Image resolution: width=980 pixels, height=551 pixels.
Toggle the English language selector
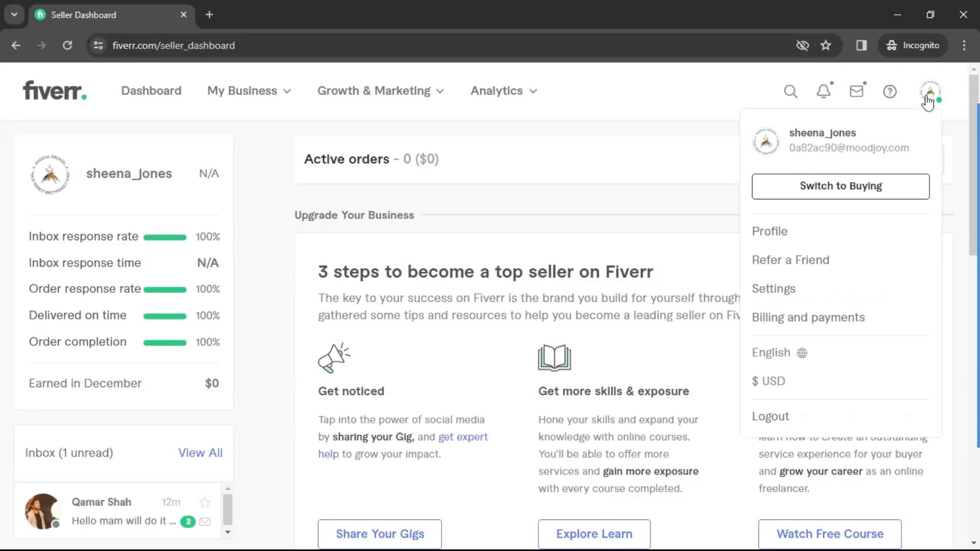point(779,352)
